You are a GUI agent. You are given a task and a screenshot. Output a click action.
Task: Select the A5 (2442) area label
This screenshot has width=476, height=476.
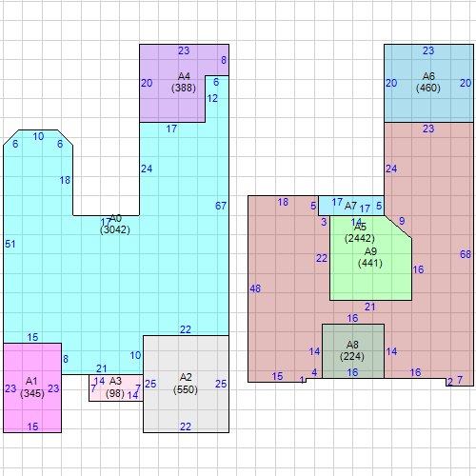tap(360, 232)
